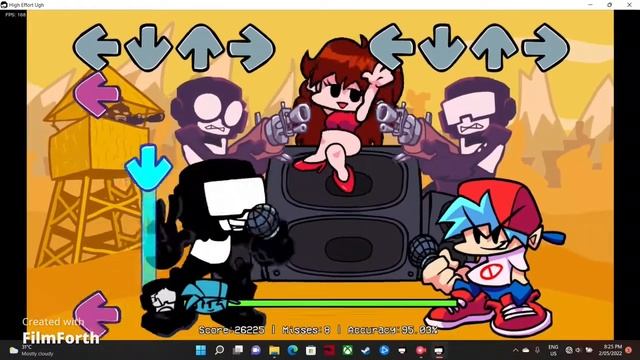Open Steam from the taskbar
This screenshot has width=640, height=360.
click(x=366, y=350)
